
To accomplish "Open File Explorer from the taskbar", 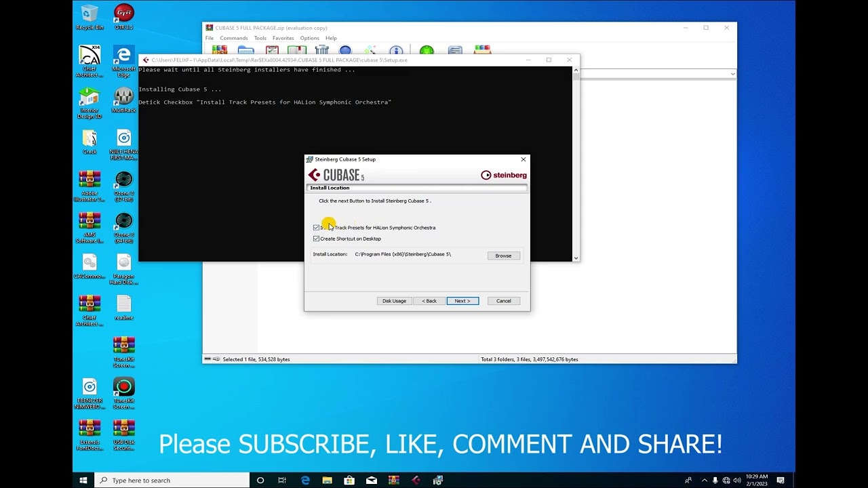I will click(327, 480).
